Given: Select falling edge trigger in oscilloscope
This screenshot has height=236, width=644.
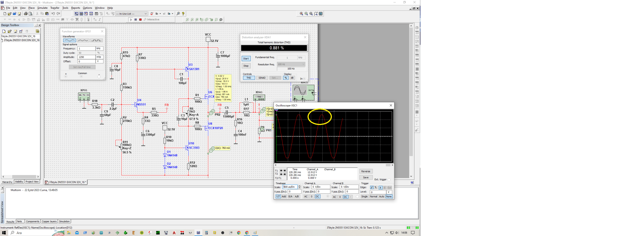Looking at the screenshot, I should click(376, 187).
